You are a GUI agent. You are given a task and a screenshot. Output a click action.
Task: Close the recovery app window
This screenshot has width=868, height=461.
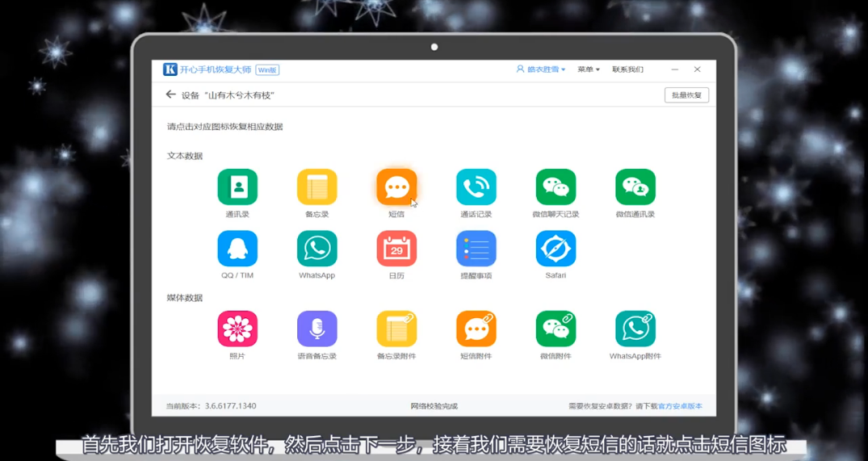pos(697,69)
